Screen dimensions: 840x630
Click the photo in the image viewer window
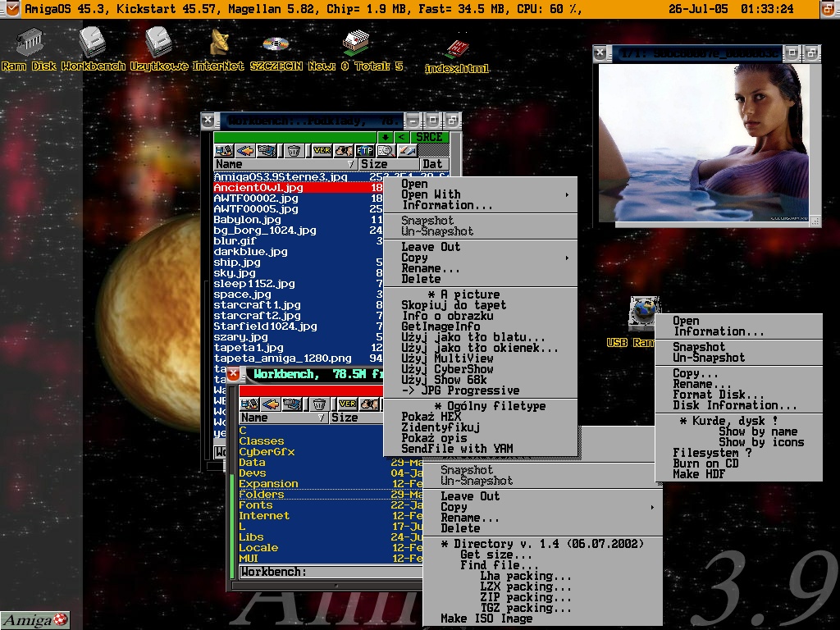703,143
